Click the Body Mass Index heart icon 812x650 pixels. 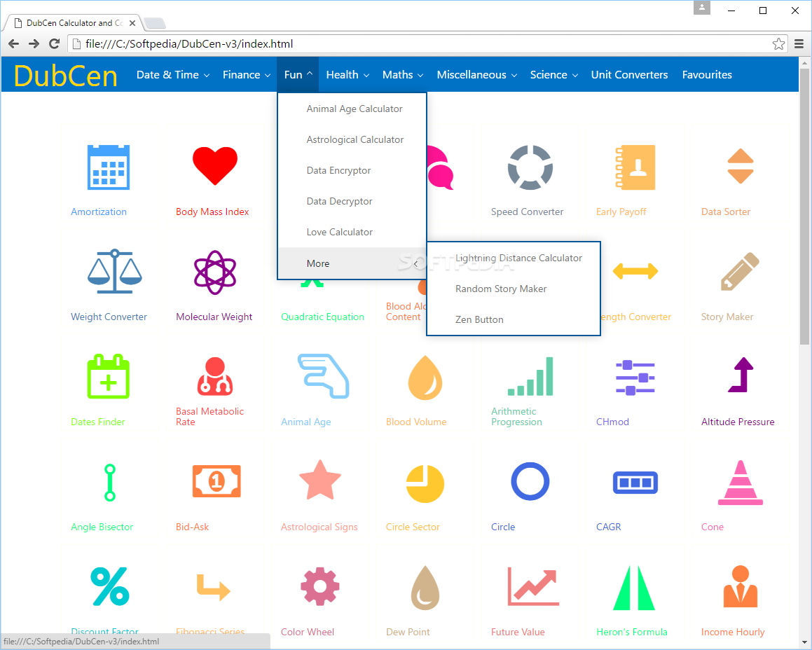pos(215,166)
